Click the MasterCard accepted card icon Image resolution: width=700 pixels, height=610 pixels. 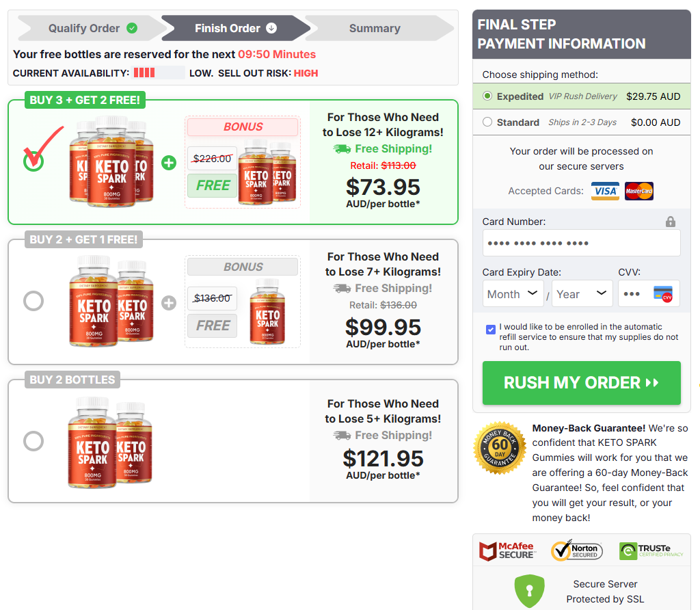[x=639, y=191]
